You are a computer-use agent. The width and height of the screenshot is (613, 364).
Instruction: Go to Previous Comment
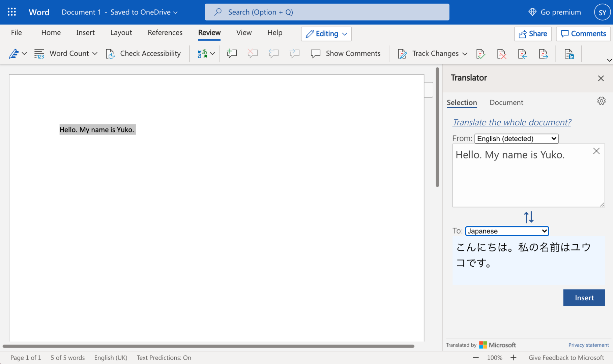pos(273,54)
